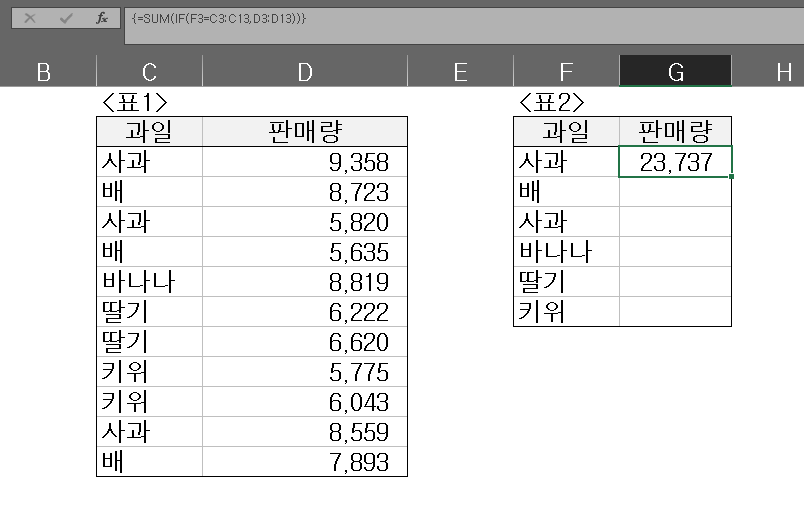
Task: Click 배 next to 8,723
Action: coord(149,192)
